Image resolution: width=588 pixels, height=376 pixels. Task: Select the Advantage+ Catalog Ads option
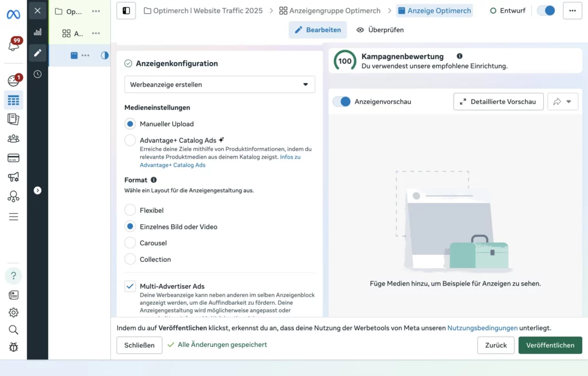coord(130,139)
